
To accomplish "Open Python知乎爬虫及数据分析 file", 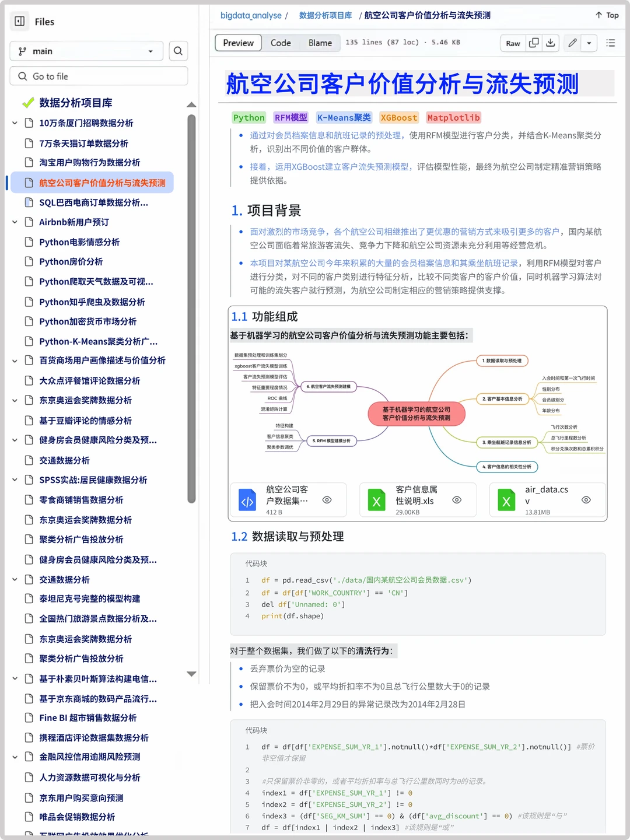I will pyautogui.click(x=92, y=302).
